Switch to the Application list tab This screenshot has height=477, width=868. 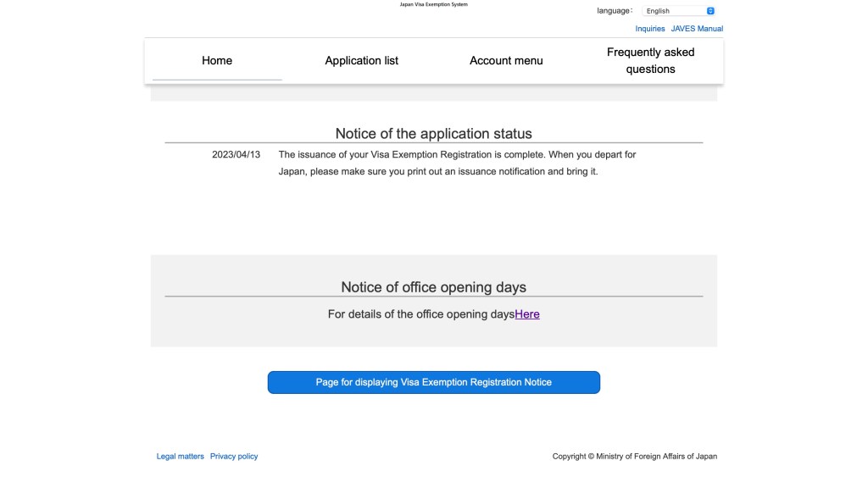[x=362, y=61]
